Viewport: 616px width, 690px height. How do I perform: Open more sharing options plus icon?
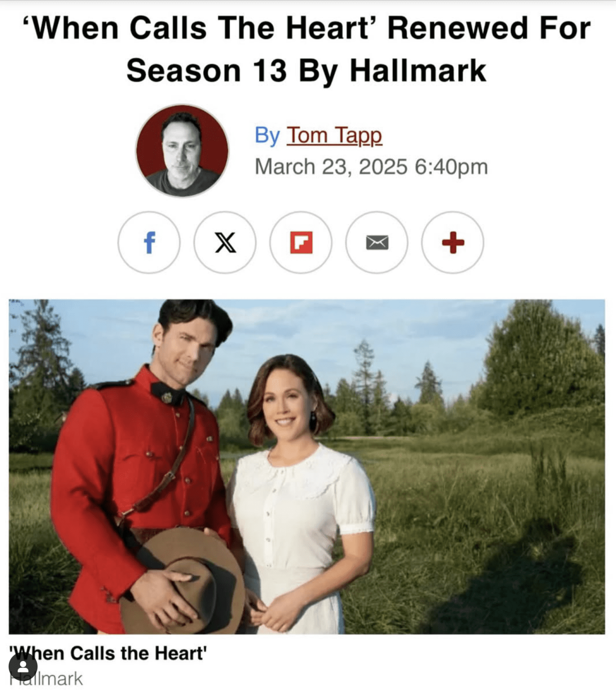tap(453, 242)
